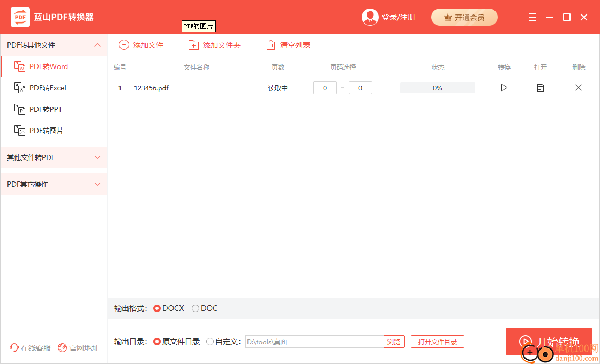This screenshot has height=364, width=600.
Task: Click 添加文件 button text
Action: (148, 45)
